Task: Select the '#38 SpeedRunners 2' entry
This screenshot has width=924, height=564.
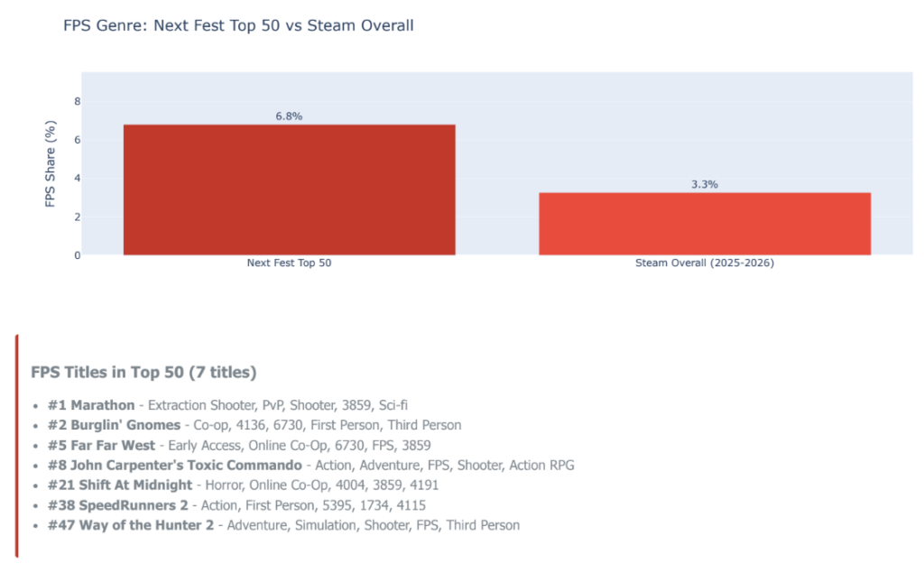Action: [x=117, y=504]
